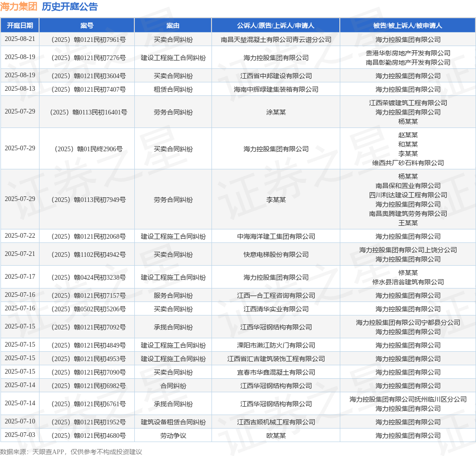476x456 pixels.
Task: Click date 2025-07-22
Action: pos(20,236)
